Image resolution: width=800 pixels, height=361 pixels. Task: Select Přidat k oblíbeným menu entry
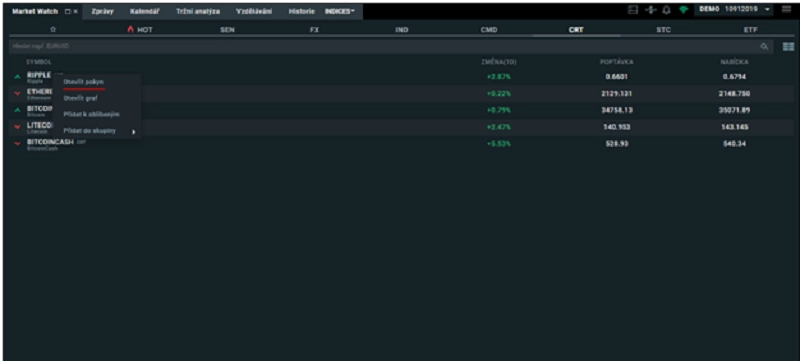(x=91, y=114)
